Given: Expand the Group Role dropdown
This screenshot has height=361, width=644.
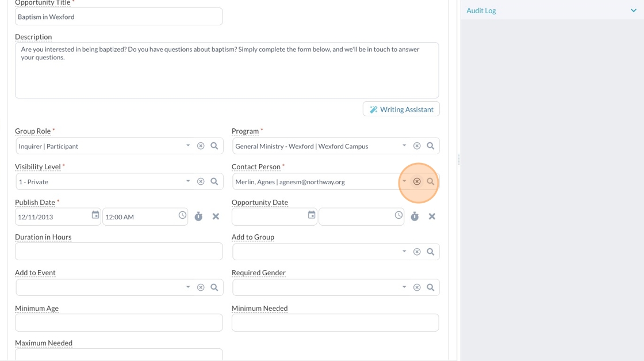Looking at the screenshot, I should pyautogui.click(x=188, y=146).
